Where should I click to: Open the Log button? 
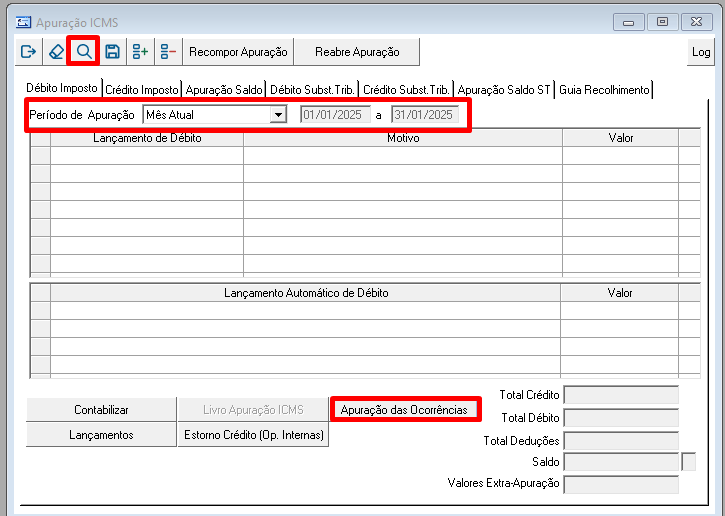coord(700,52)
